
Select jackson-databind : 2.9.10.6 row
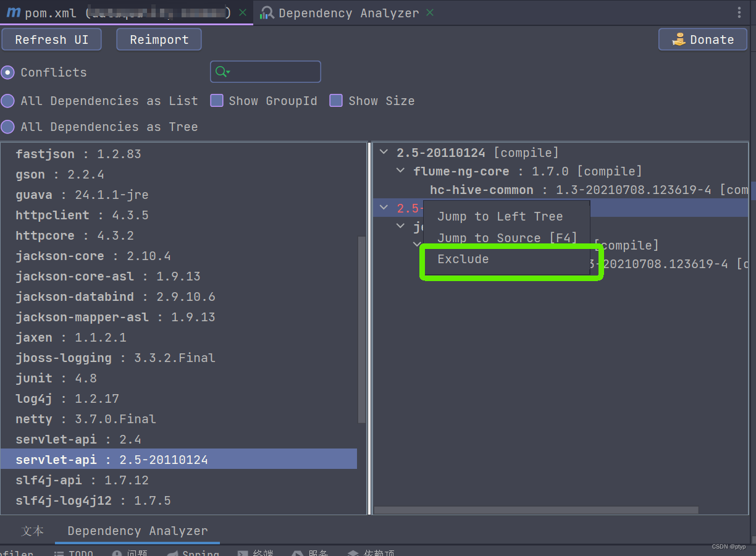click(178, 297)
